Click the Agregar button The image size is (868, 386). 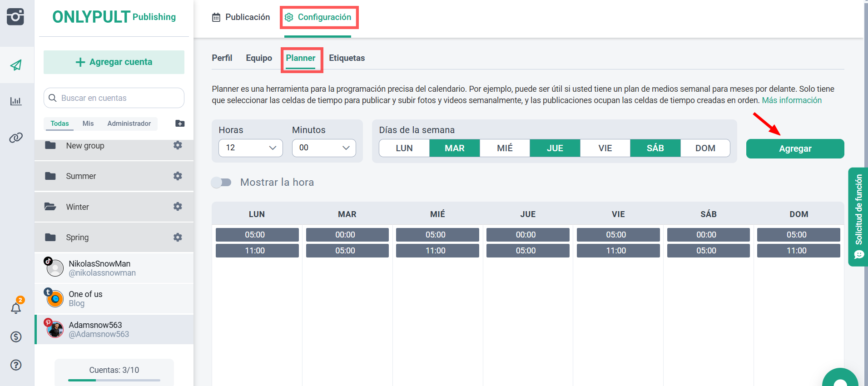click(x=795, y=149)
